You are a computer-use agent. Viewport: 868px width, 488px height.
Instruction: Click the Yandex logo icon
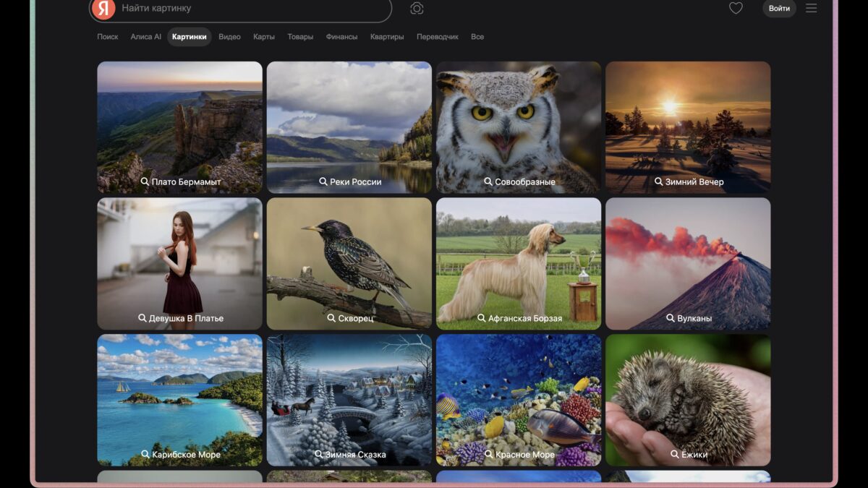point(104,8)
